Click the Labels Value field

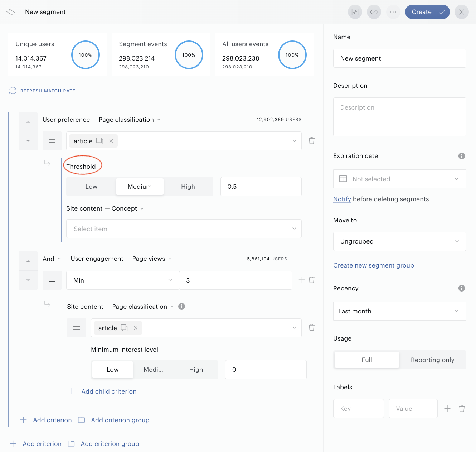(413, 409)
